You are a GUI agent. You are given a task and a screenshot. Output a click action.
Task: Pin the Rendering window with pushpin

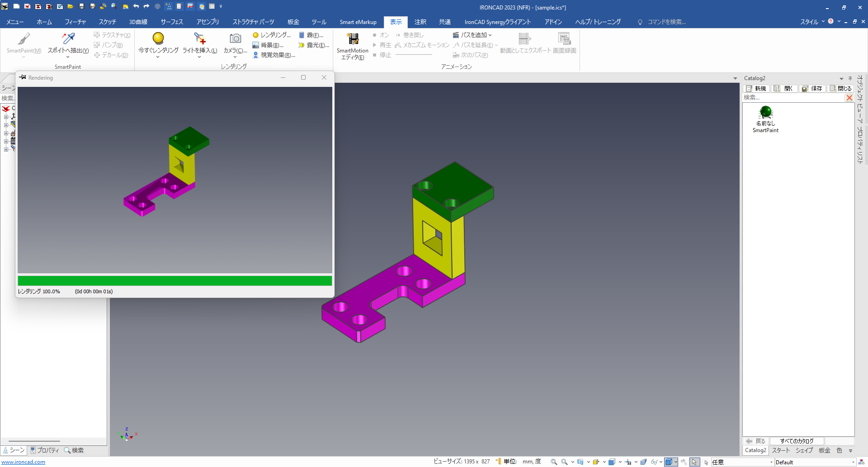23,77
